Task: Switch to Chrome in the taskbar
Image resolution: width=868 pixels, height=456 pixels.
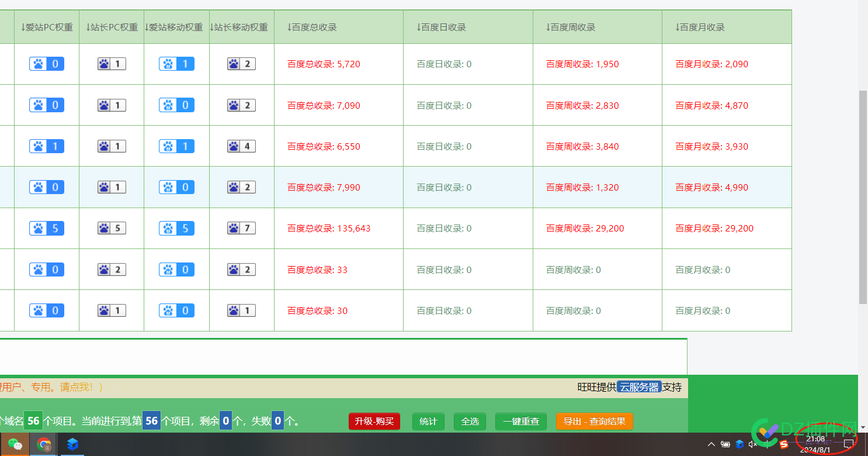Action: (x=44, y=444)
